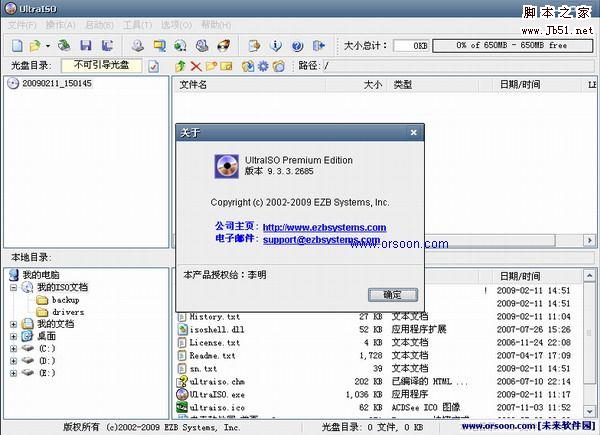Open the http://www.ezbsystems.com link
Viewport: 600px width, 435px height.
click(x=324, y=227)
